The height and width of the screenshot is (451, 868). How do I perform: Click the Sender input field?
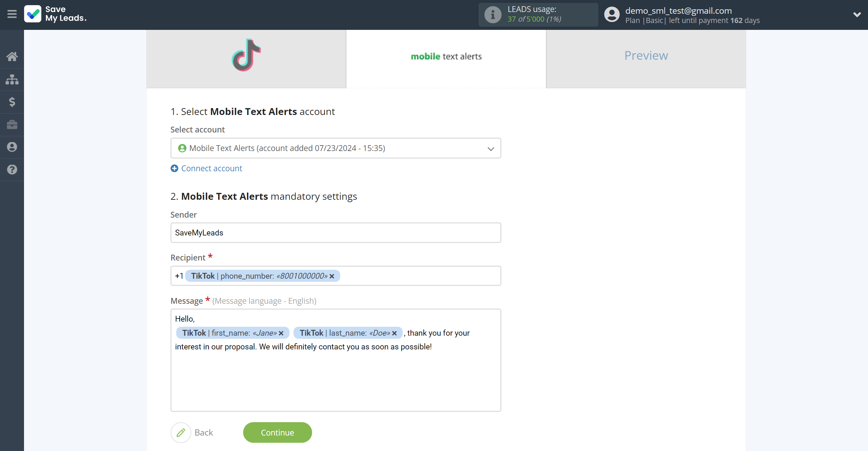[x=336, y=233]
